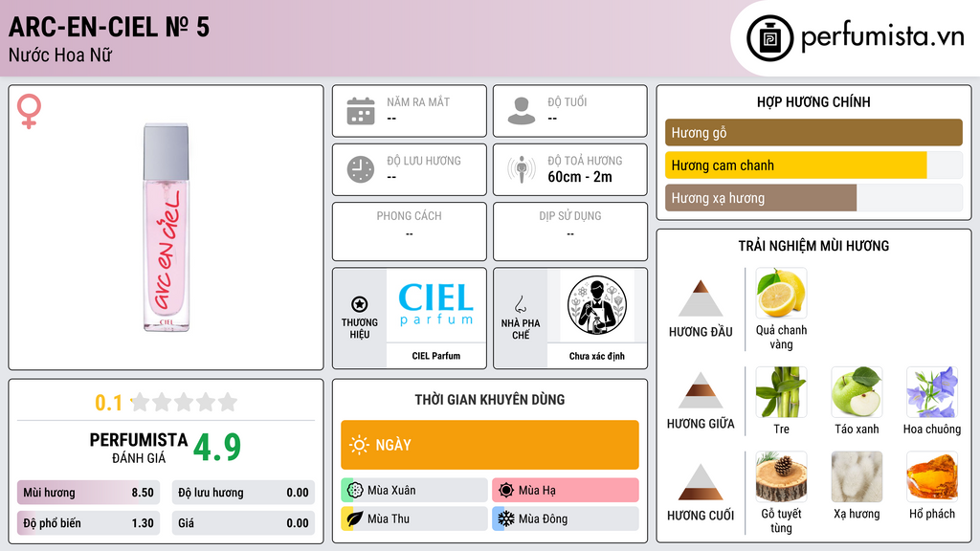The width and height of the screenshot is (980, 551).
Task: Click the perfumista.vn perfume bottle logo icon
Action: coord(769,38)
